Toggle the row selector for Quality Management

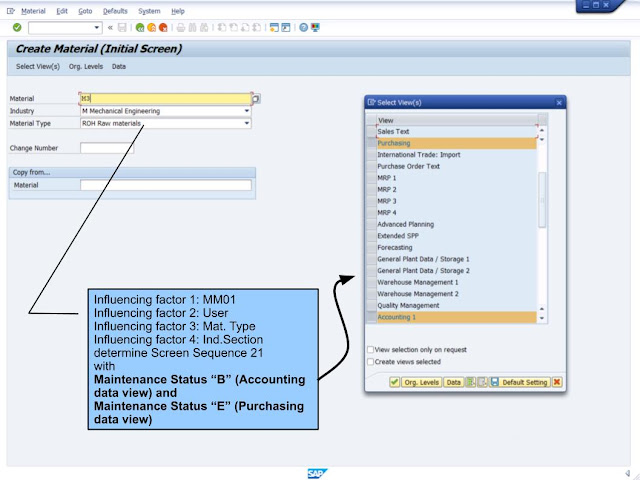click(371, 305)
